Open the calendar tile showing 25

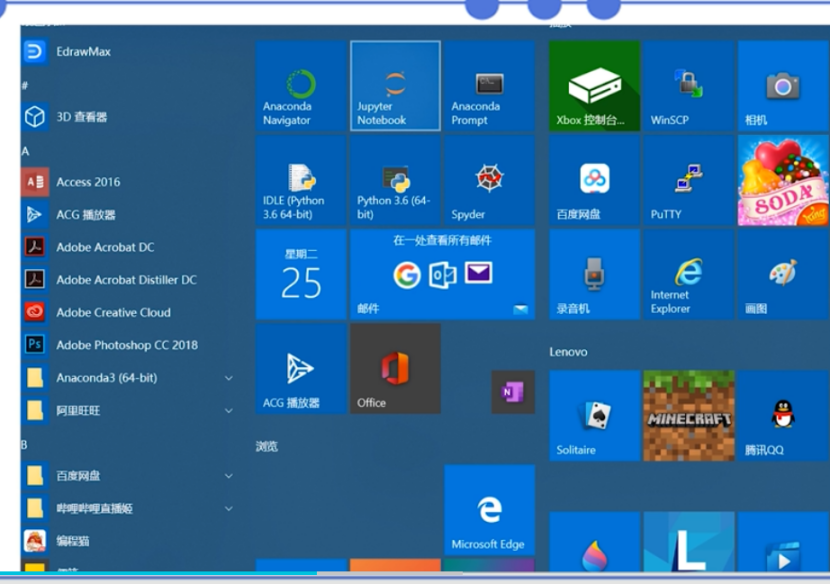tap(301, 275)
